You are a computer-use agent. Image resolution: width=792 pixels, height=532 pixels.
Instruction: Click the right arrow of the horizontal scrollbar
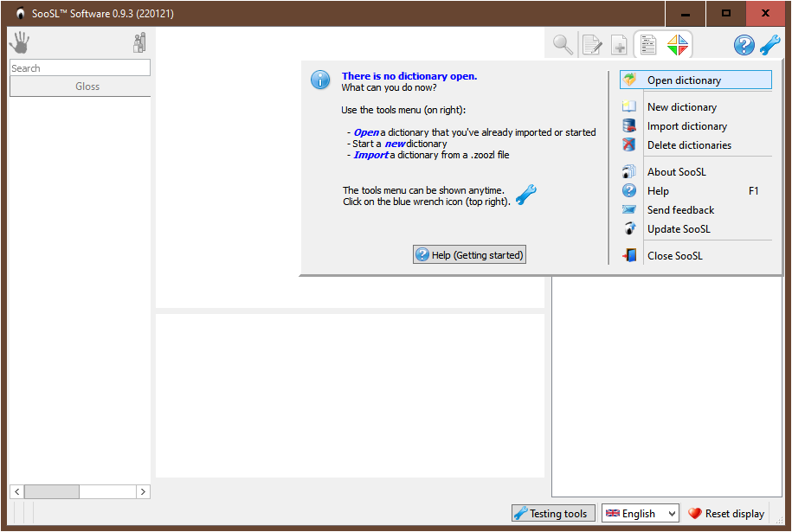click(143, 491)
